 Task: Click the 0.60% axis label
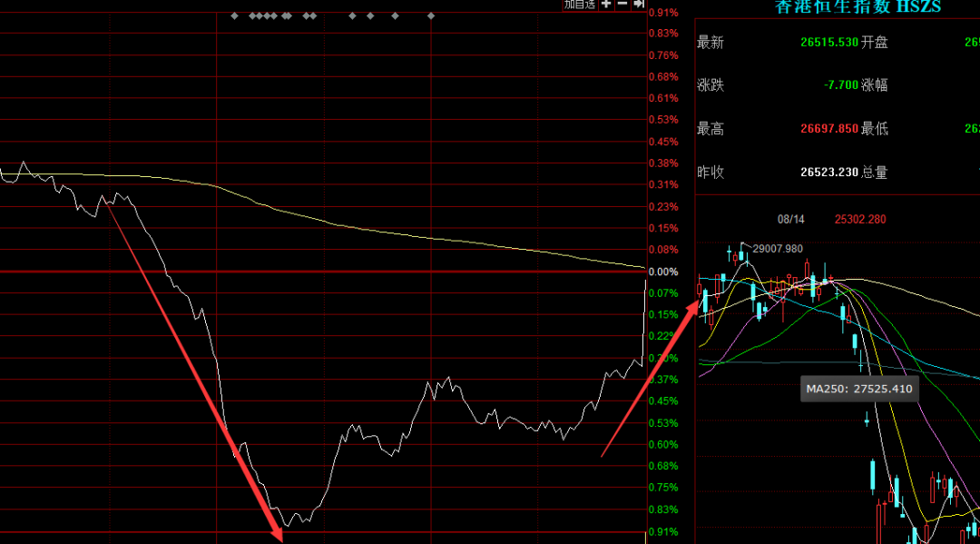click(x=663, y=445)
